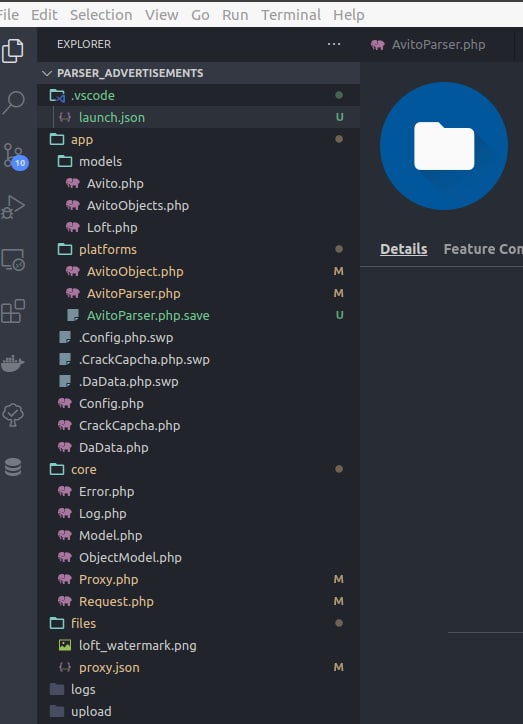
Task: Open .DaData.php.swp file
Action: click(198, 381)
